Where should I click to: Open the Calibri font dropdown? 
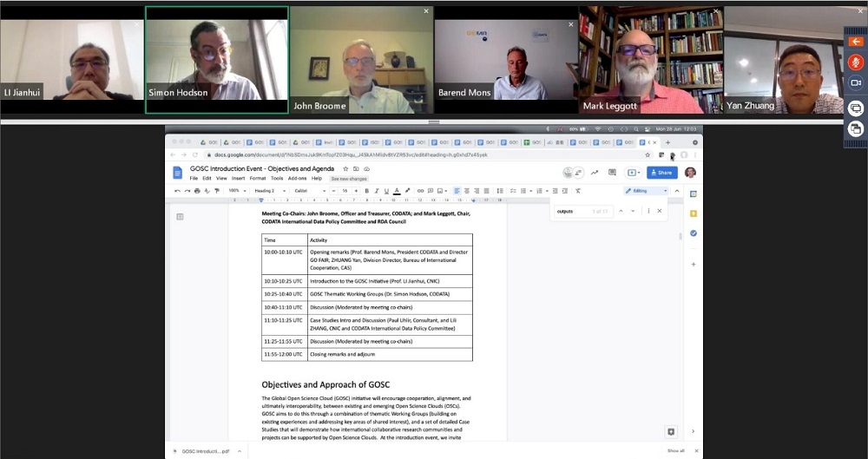click(x=310, y=191)
